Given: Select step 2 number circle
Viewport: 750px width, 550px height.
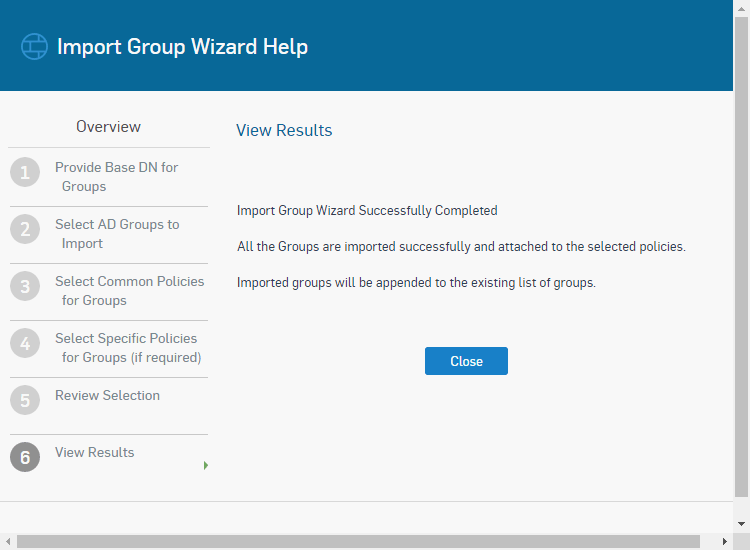Looking at the screenshot, I should tap(25, 229).
